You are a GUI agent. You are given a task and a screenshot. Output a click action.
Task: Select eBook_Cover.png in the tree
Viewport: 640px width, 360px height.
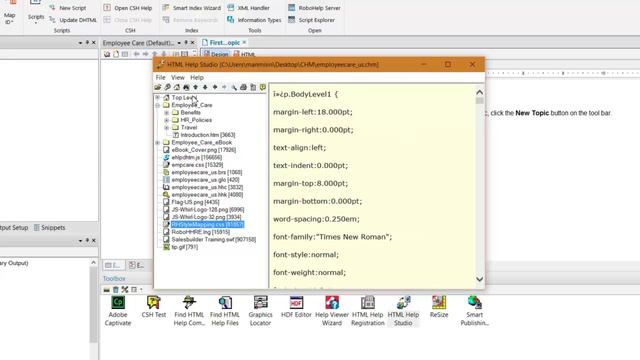tap(200, 150)
